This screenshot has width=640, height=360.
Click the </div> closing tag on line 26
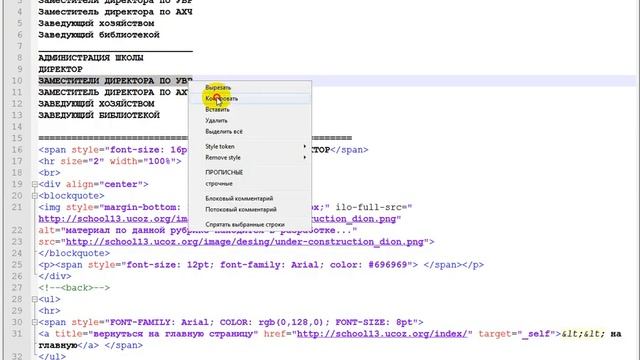click(55, 276)
